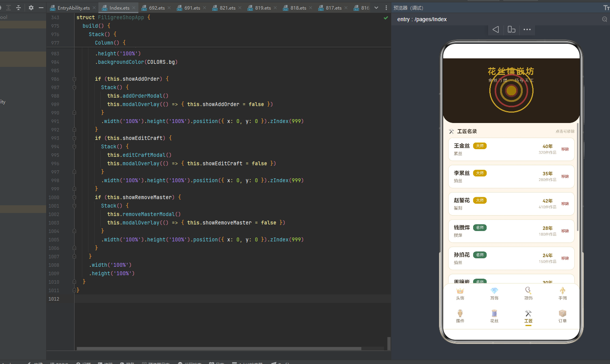Image resolution: width=610 pixels, height=364 pixels.
Task: Click 移除 for 钱攒焊
Action: 565,231
